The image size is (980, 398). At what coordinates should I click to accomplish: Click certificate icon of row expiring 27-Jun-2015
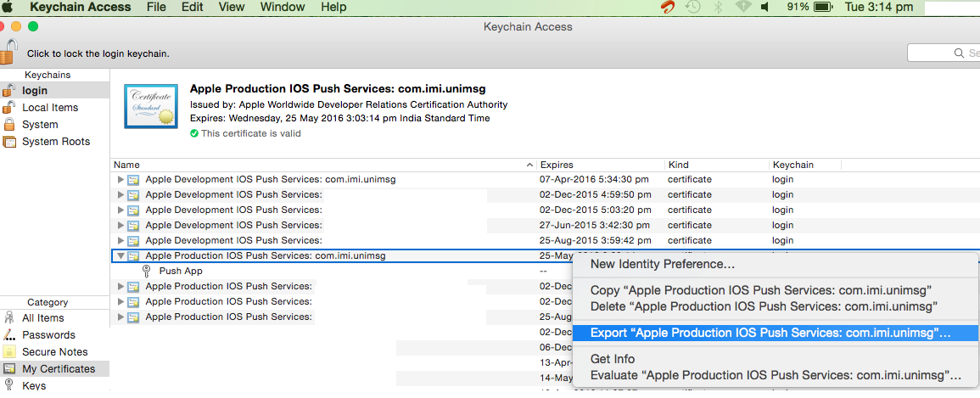[133, 226]
